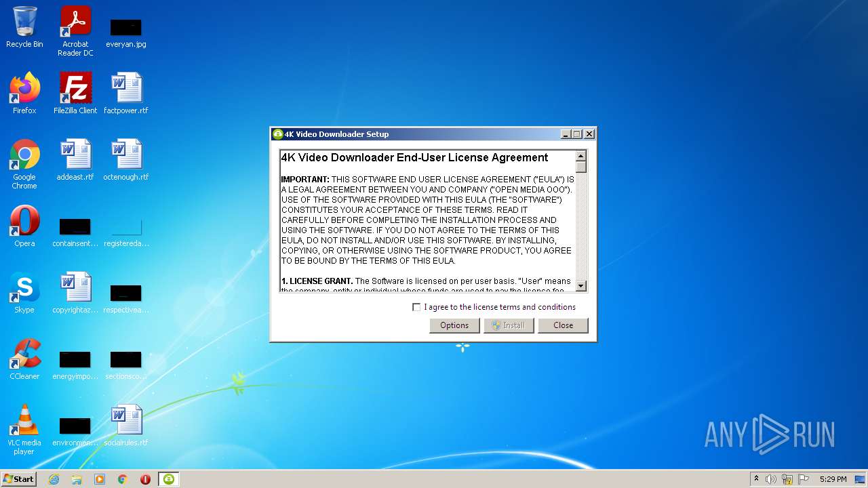Launch Google Chrome from the desktop
Viewport: 868px width, 488px height.
point(24,164)
